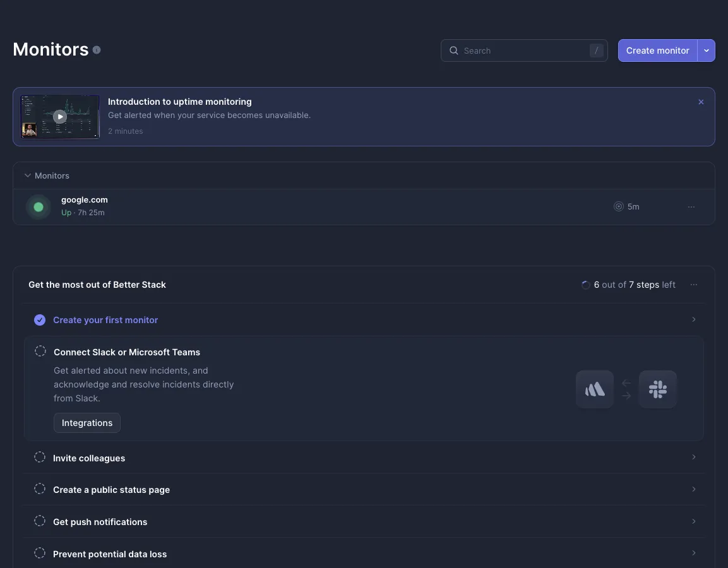Click the check frequency icon next to 5m
Viewport: 728px width, 568px height.
618,206
